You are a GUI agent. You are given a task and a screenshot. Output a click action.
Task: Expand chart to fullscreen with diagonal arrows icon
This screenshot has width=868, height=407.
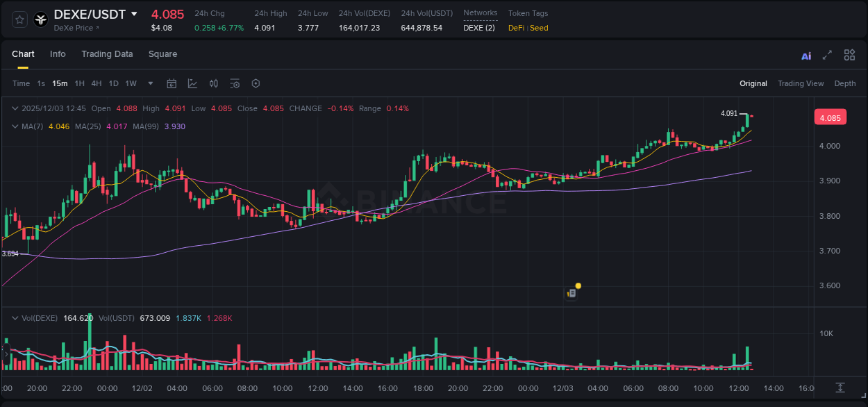pos(826,55)
